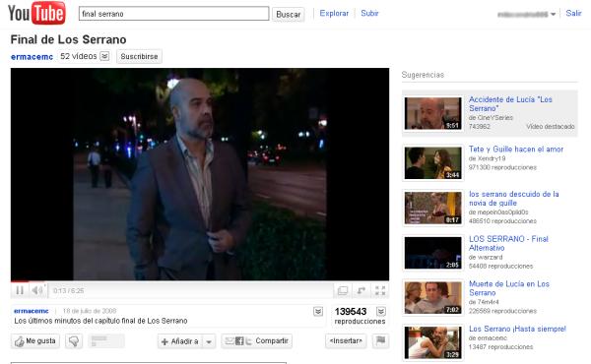This screenshot has height=364, width=591.
Task: Open the Explorar link
Action: 334,13
